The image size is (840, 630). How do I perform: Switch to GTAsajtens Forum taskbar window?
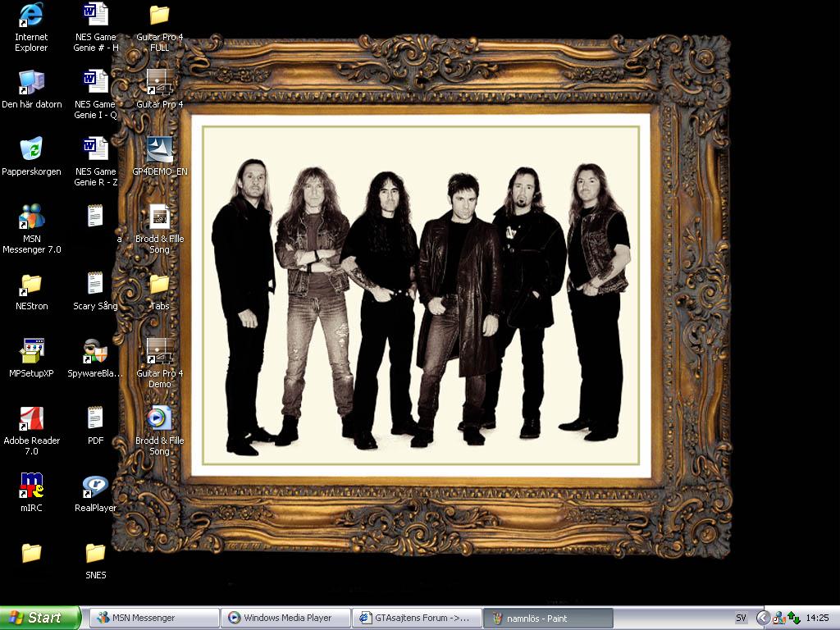coord(417,618)
